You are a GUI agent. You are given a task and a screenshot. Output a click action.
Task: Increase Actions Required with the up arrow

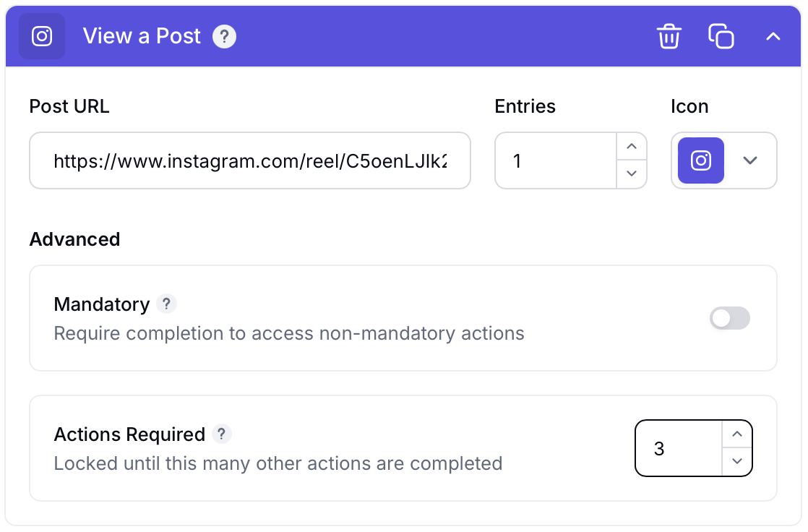[736, 434]
